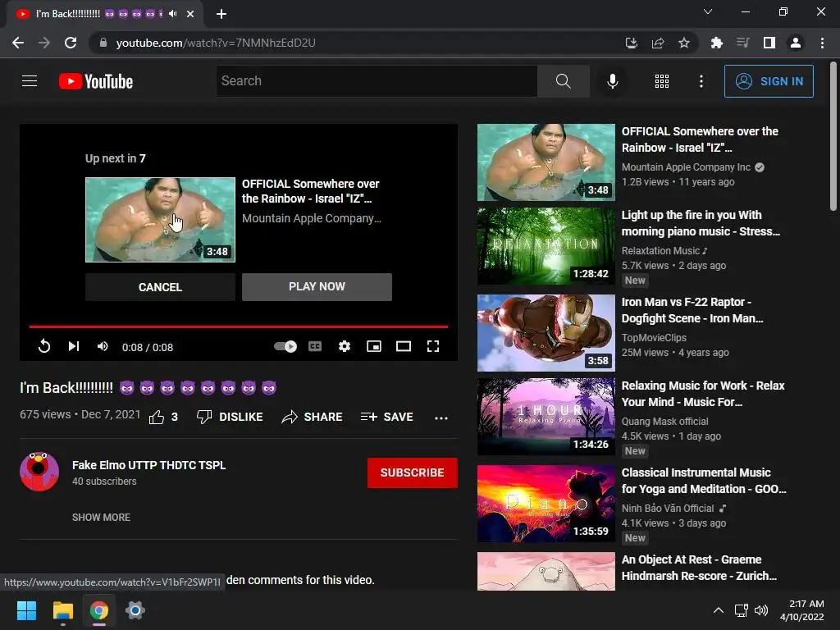The height and width of the screenshot is (630, 840).
Task: Open Chrome three-dot menu
Action: [822, 43]
